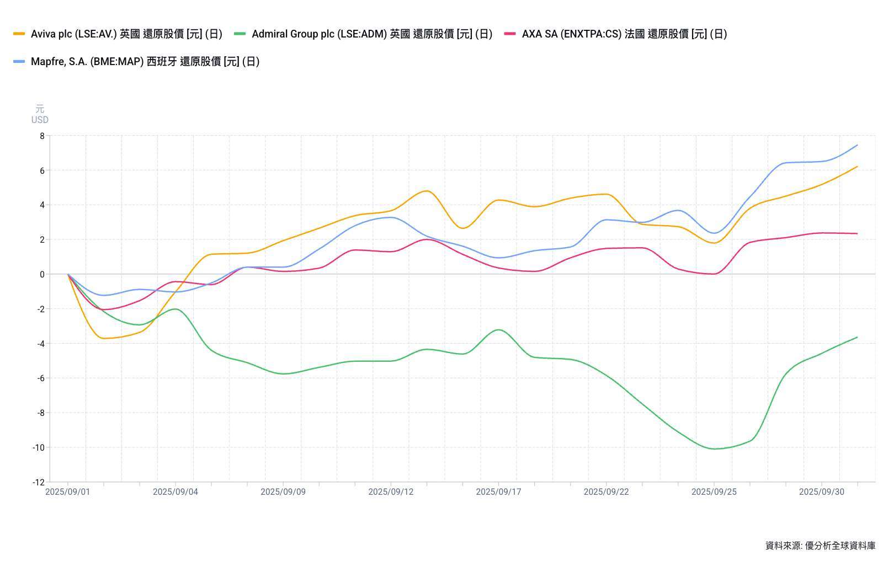Click the pink AXA SA legend marker
The image size is (883, 588).
click(510, 34)
